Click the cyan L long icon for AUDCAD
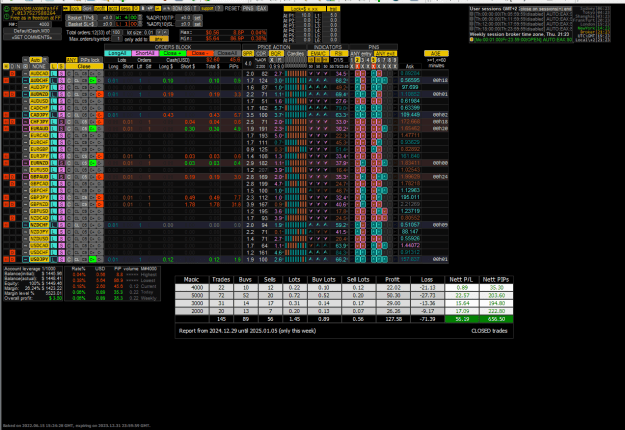This screenshot has width=625, height=430. pos(53,74)
